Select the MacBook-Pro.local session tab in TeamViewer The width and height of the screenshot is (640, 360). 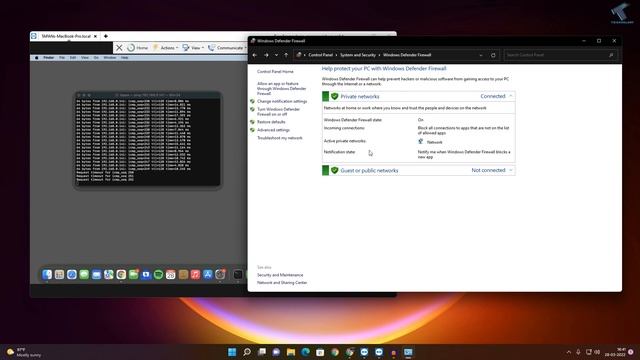[65, 36]
